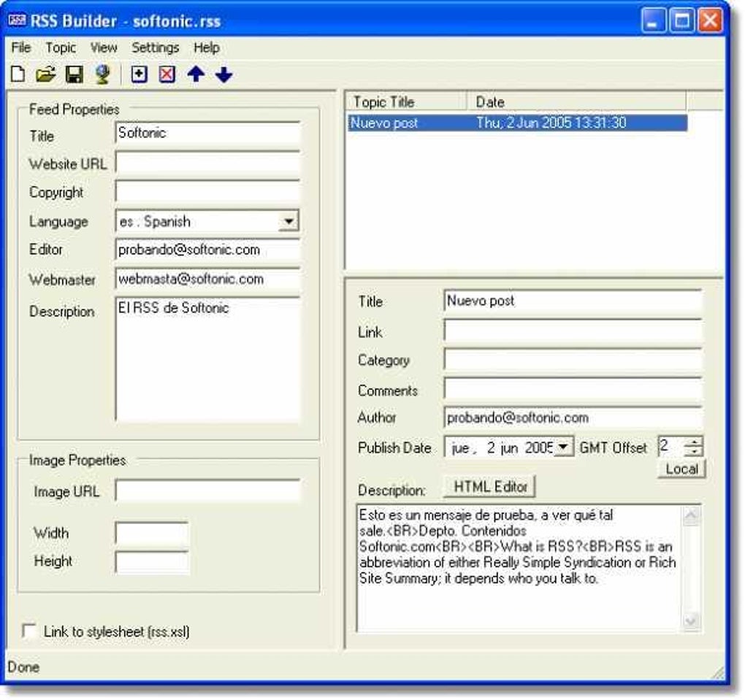This screenshot has height=700, width=745.
Task: Close the RSS Builder window
Action: [x=711, y=21]
